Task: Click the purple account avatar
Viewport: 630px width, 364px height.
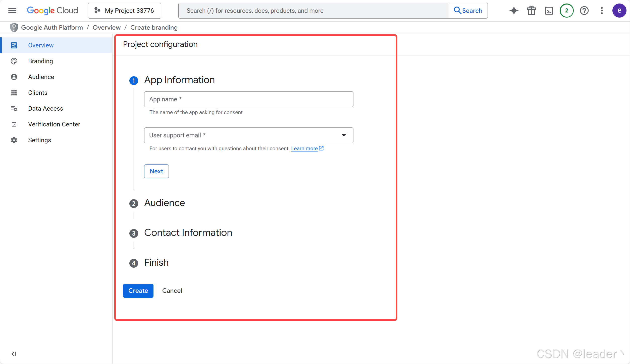Action: [619, 11]
